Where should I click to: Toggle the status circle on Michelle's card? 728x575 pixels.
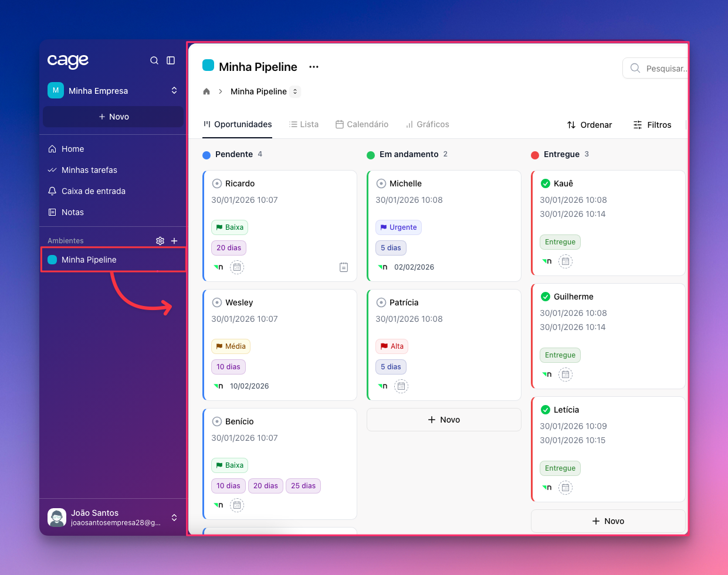(x=381, y=183)
